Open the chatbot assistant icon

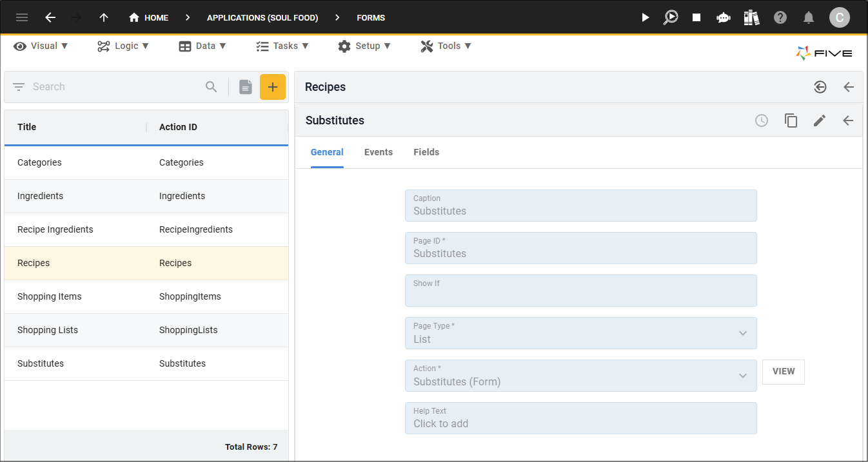pos(723,17)
